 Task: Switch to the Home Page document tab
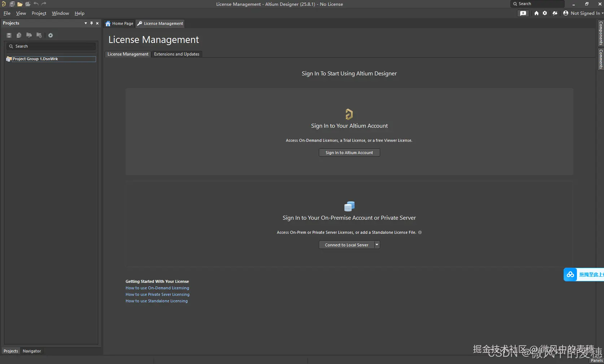[119, 23]
